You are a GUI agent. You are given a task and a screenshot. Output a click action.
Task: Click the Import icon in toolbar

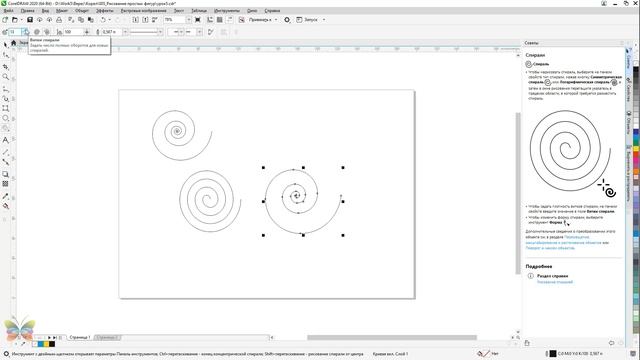(x=135, y=20)
